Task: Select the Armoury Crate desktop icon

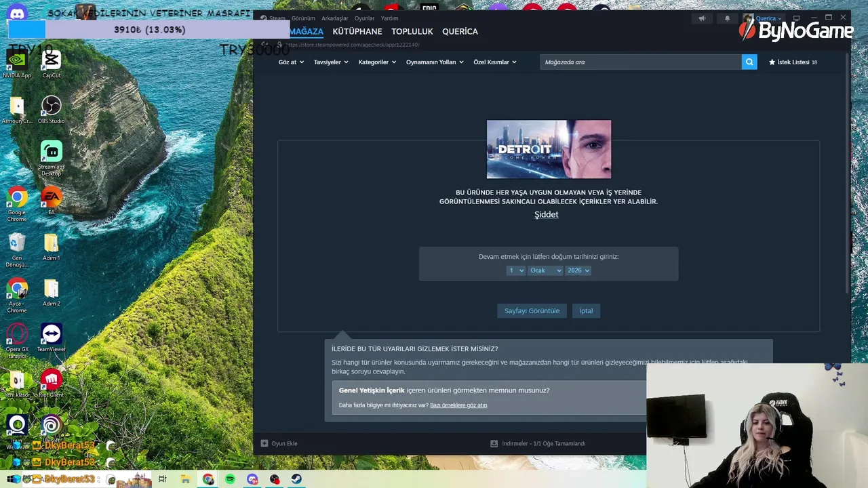Action: click(x=17, y=110)
